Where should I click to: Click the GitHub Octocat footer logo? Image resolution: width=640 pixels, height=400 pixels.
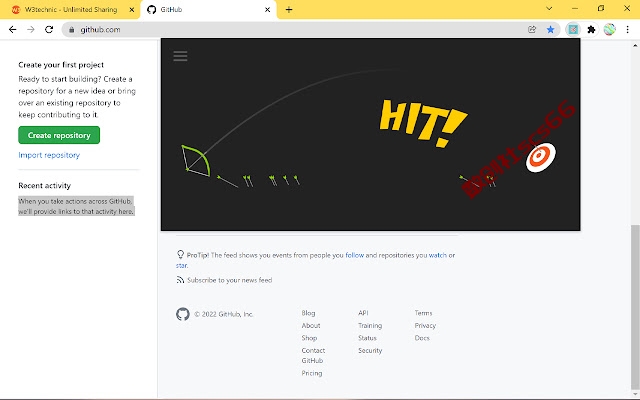click(x=183, y=314)
